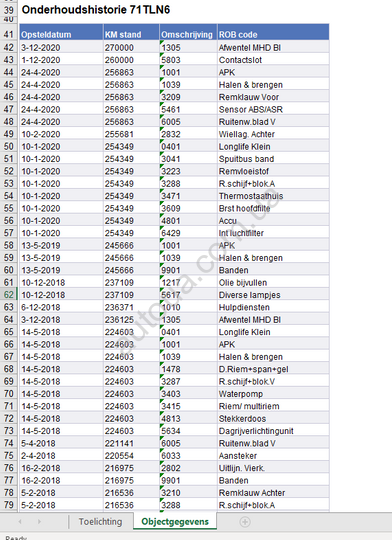Select date cell '3-12-2020'
The height and width of the screenshot is (540, 392).
[61, 48]
